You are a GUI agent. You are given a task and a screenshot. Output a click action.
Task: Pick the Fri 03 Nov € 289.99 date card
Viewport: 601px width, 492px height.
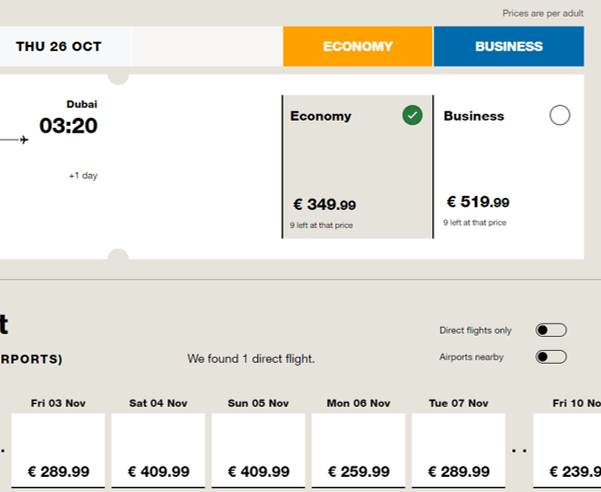[58, 451]
